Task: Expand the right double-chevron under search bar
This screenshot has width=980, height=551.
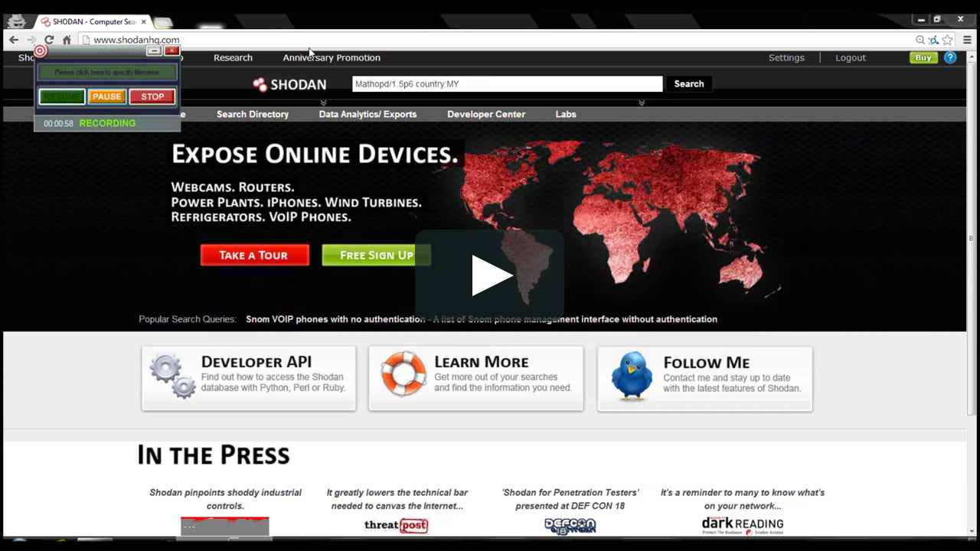Action: 642,103
